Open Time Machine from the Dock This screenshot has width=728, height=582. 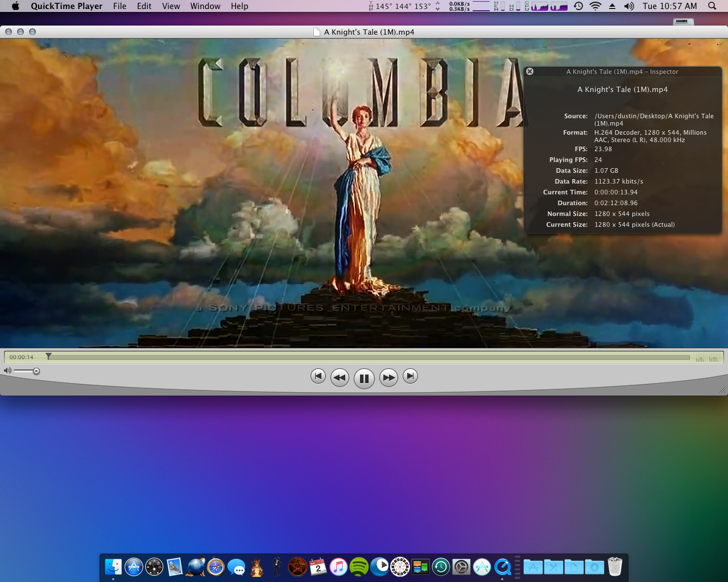(x=441, y=567)
